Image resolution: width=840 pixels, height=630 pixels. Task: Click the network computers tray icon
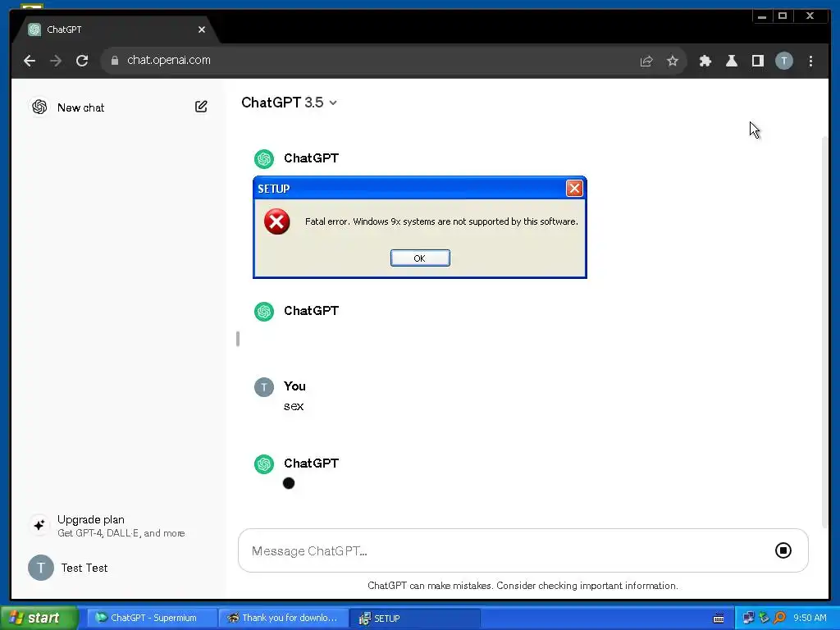point(748,618)
